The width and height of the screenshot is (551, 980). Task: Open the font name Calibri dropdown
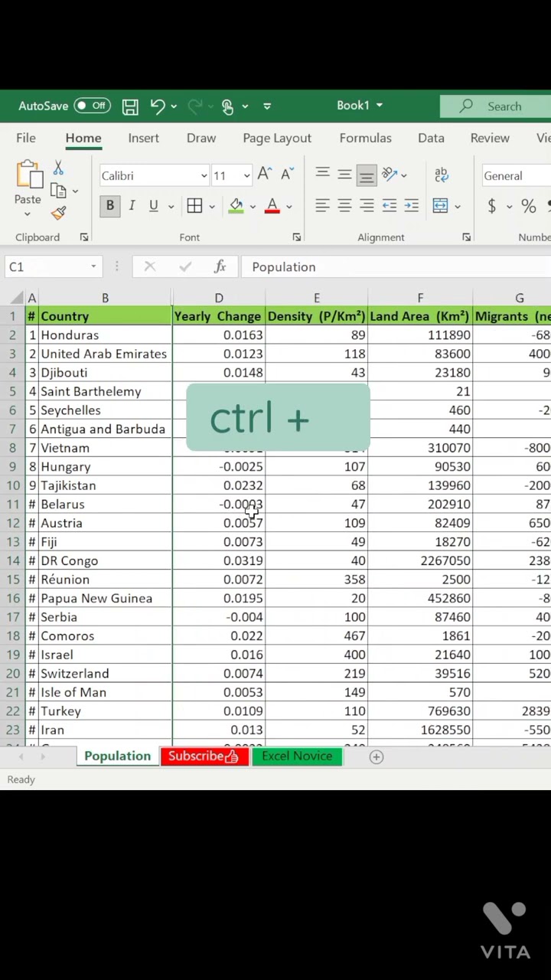(204, 176)
